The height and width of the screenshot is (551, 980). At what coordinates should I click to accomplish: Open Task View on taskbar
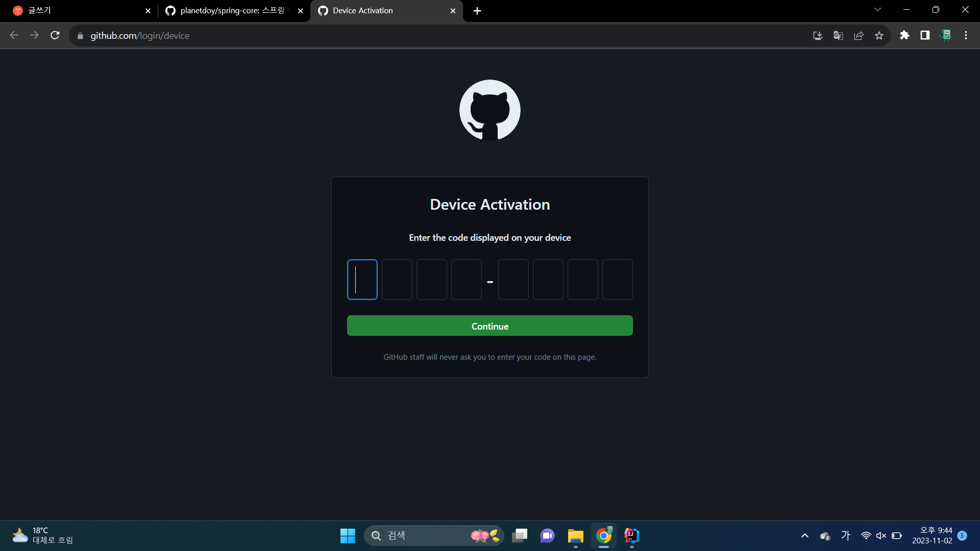tap(520, 536)
